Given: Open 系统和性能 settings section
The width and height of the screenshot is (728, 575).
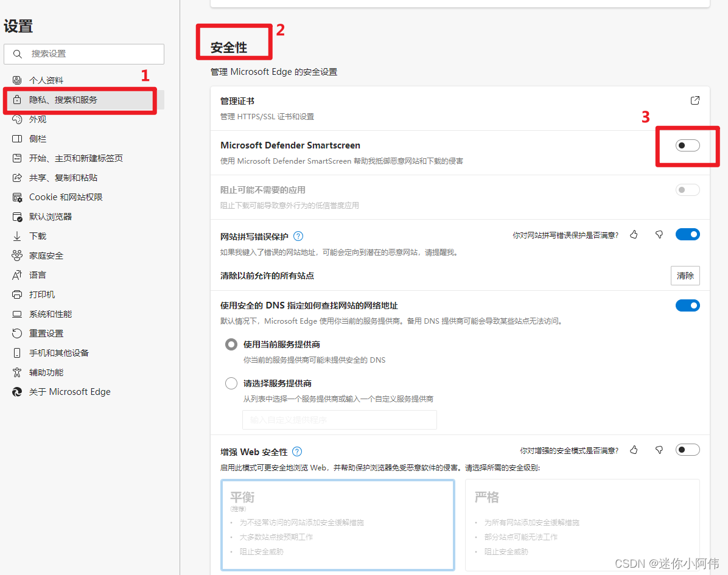Looking at the screenshot, I should (x=83, y=314).
